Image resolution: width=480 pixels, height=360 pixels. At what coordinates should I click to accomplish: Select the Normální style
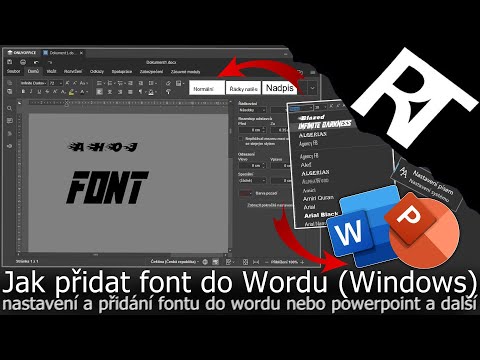click(207, 88)
